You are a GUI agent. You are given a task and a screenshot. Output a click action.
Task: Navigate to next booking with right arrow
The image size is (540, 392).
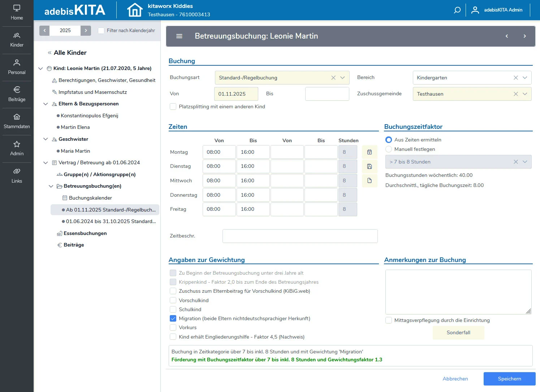pyautogui.click(x=524, y=36)
